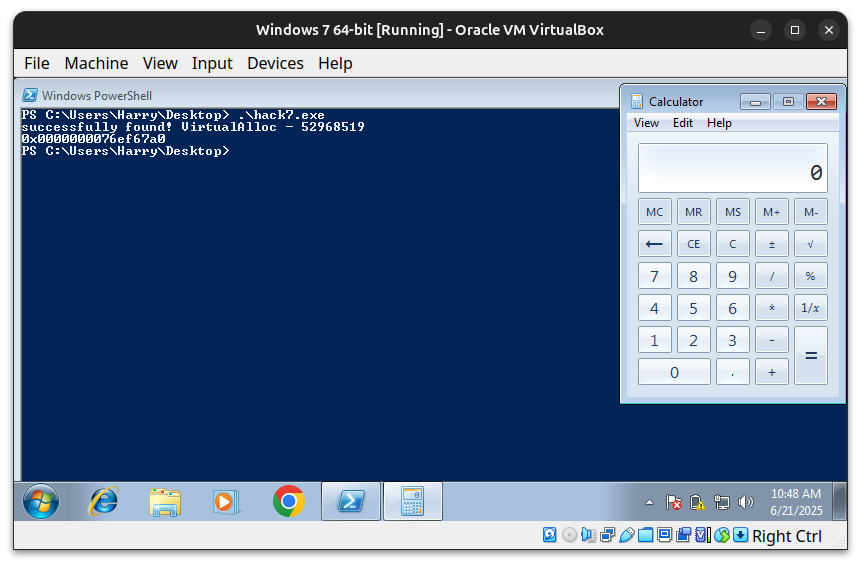Show hidden tray icons arrow
The width and height of the screenshot is (861, 566).
tap(650, 502)
